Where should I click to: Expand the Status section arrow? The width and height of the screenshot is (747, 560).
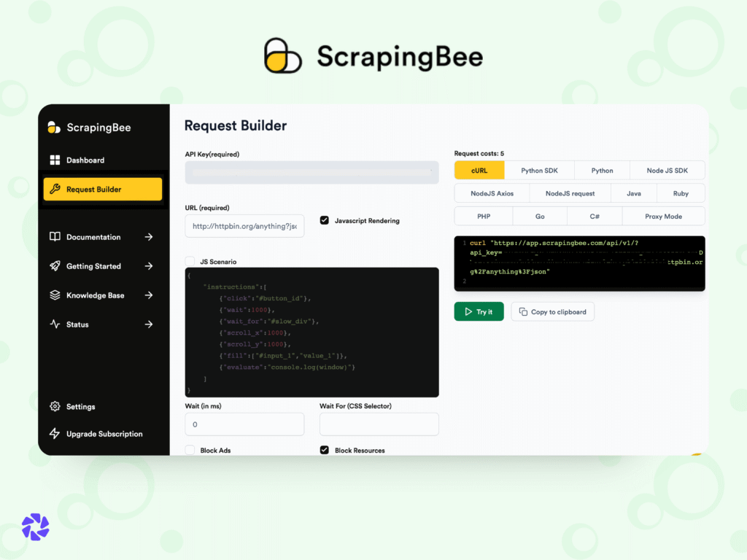pos(149,324)
